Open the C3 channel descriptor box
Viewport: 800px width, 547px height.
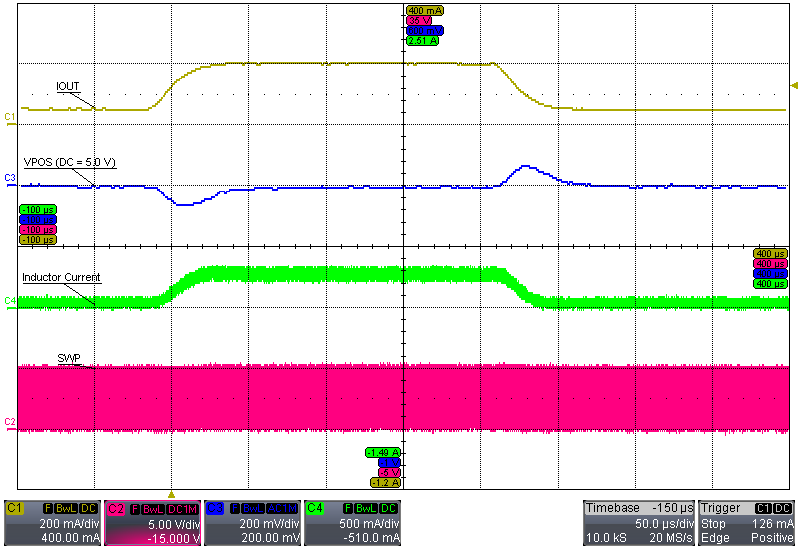(252, 523)
